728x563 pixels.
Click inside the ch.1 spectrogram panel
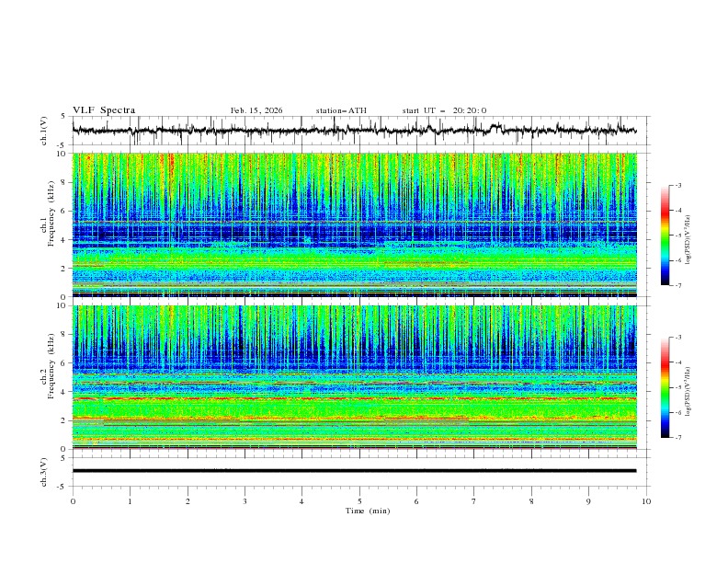pos(354,224)
